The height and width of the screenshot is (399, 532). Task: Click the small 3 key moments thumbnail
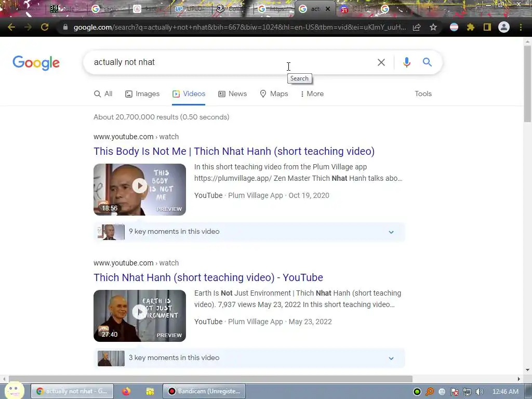pos(111,358)
